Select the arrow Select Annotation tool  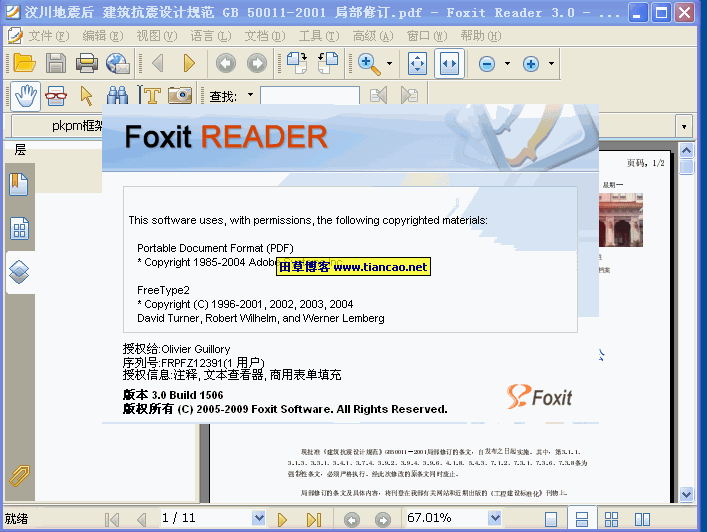pos(86,96)
